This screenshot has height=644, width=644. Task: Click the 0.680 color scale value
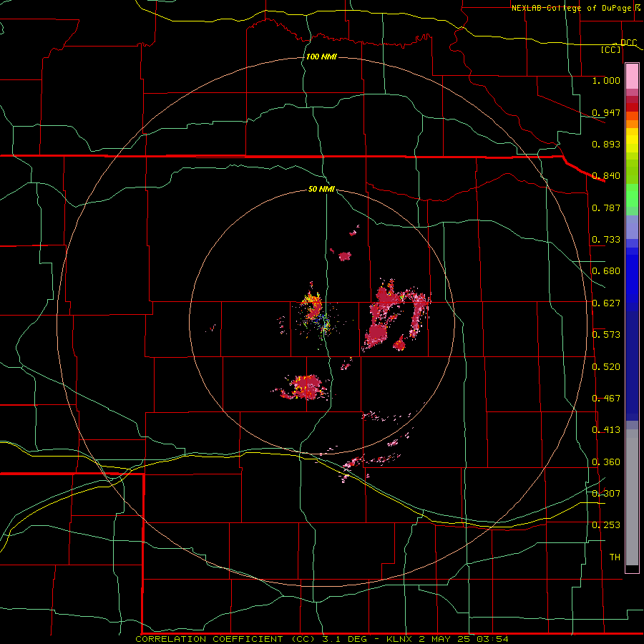click(x=606, y=271)
